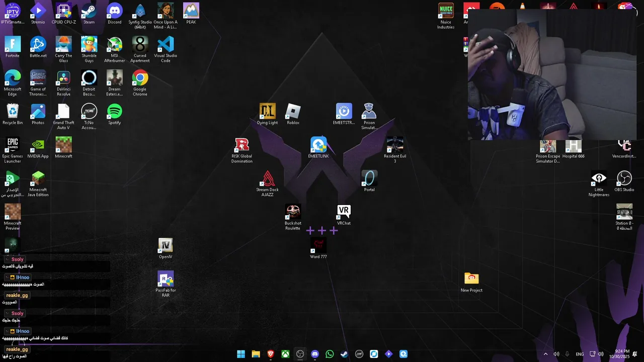Open VRChat from the desktop
The height and width of the screenshot is (362, 644).
[344, 215]
